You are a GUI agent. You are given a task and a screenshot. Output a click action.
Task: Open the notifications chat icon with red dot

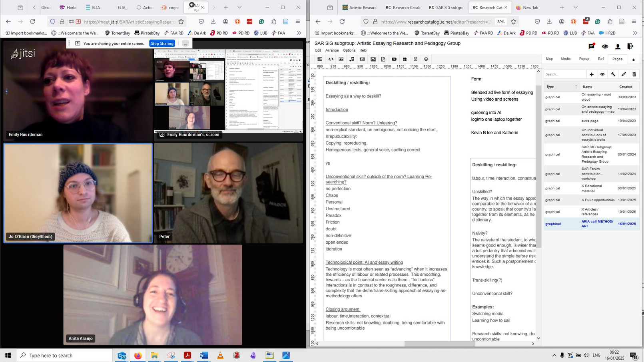(592, 47)
